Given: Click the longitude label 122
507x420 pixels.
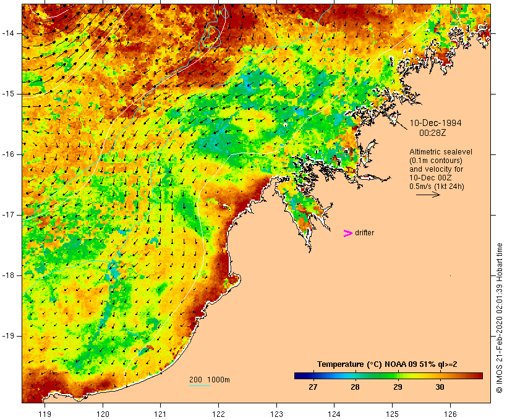Looking at the screenshot, I should click(x=219, y=414).
